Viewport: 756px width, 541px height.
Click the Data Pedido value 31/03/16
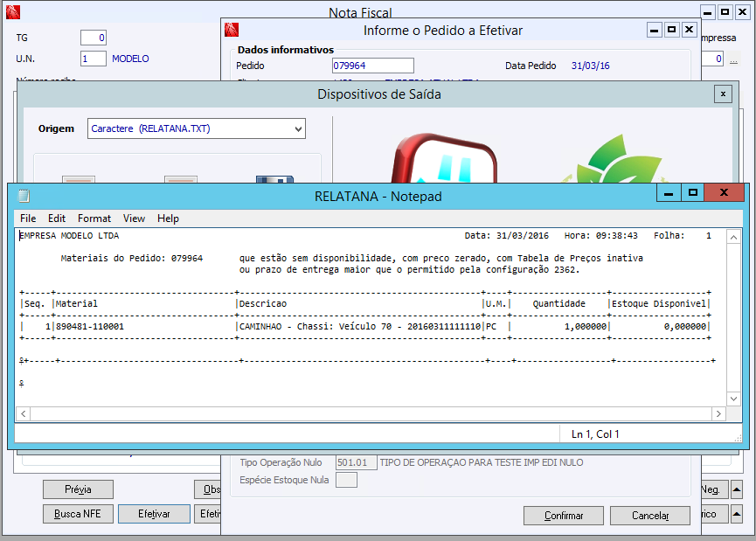click(x=590, y=66)
